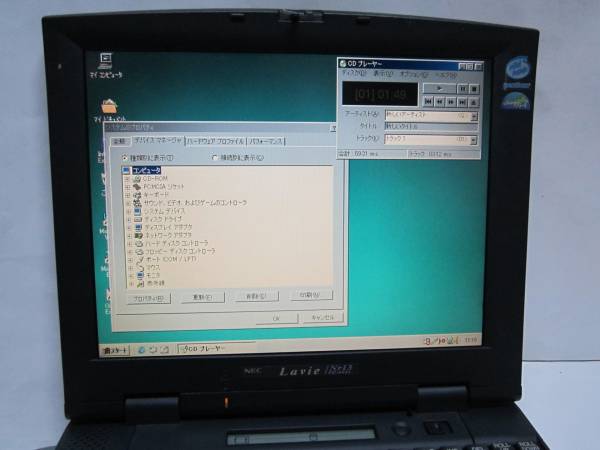This screenshot has width=600, height=450.
Task: Click the fast-forward (skip forwards) button
Action: (x=451, y=102)
